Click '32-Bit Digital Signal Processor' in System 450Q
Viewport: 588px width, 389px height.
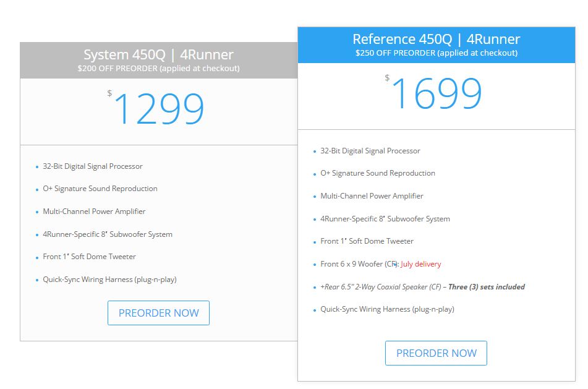(x=93, y=166)
